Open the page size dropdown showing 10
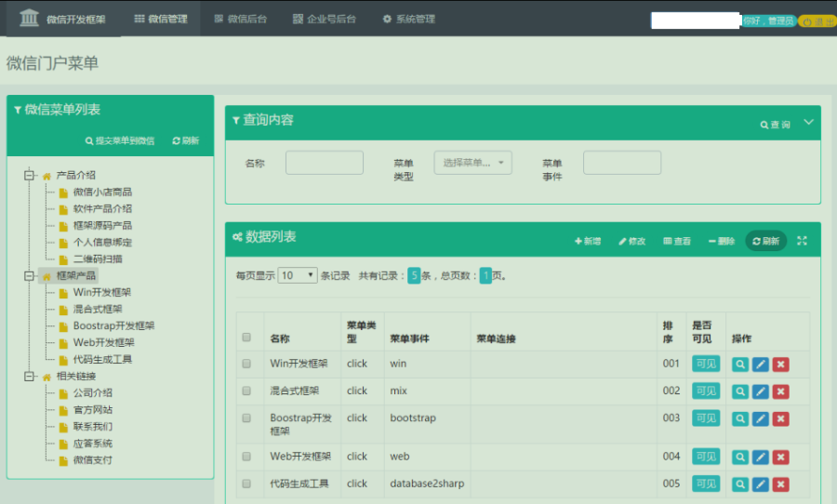 298,275
